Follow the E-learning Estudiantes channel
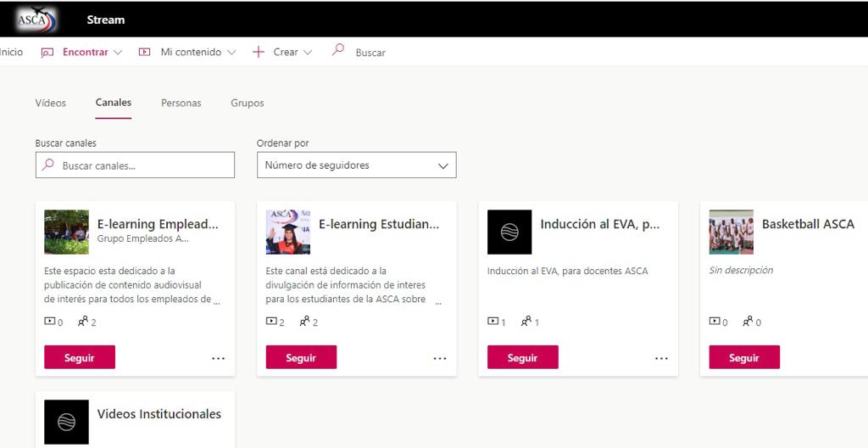868x448 pixels. (301, 357)
